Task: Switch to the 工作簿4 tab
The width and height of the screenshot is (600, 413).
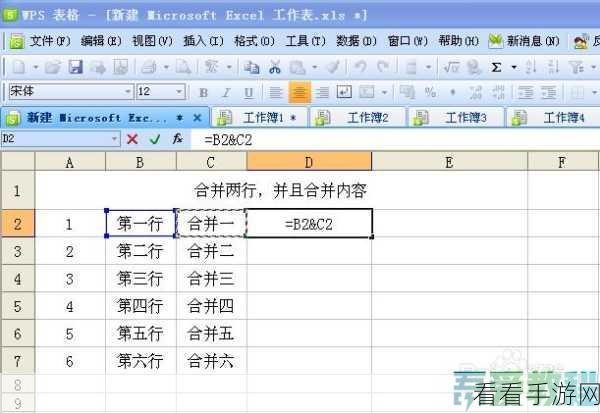Action: pyautogui.click(x=553, y=117)
